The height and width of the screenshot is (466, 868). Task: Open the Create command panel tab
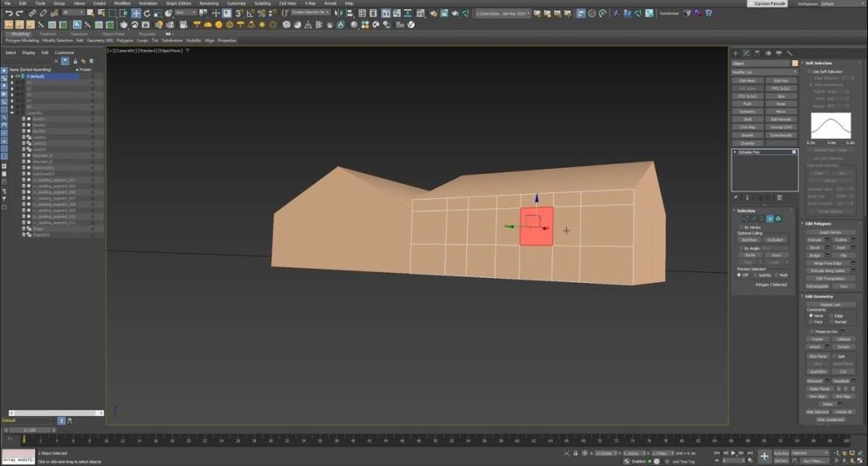[x=736, y=53]
